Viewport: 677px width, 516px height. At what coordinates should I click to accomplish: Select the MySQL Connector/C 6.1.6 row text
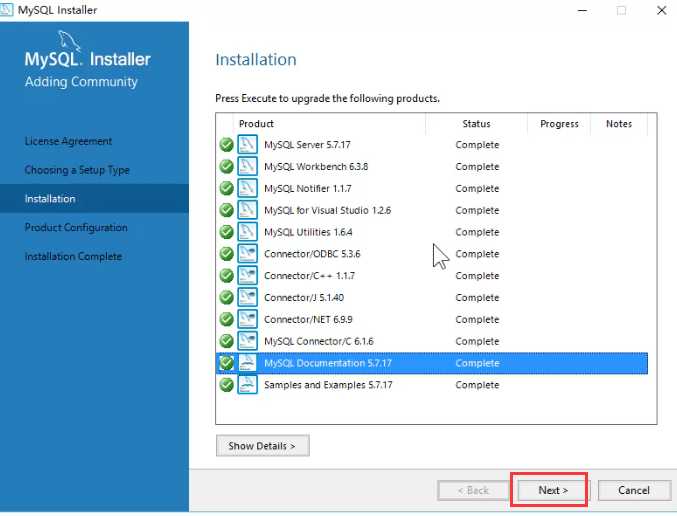319,341
